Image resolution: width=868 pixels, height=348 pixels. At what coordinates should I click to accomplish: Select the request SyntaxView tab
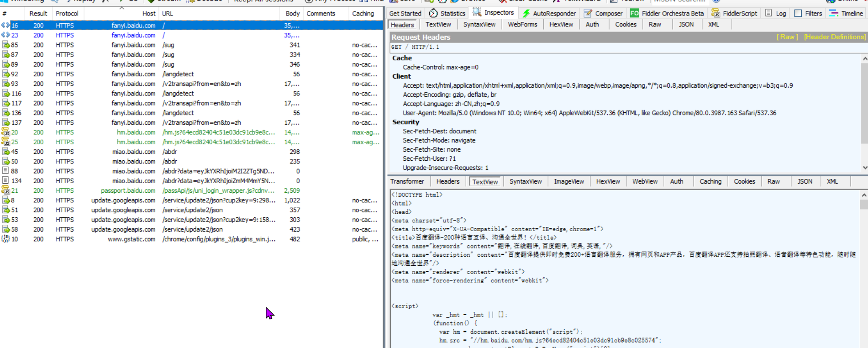pos(479,25)
